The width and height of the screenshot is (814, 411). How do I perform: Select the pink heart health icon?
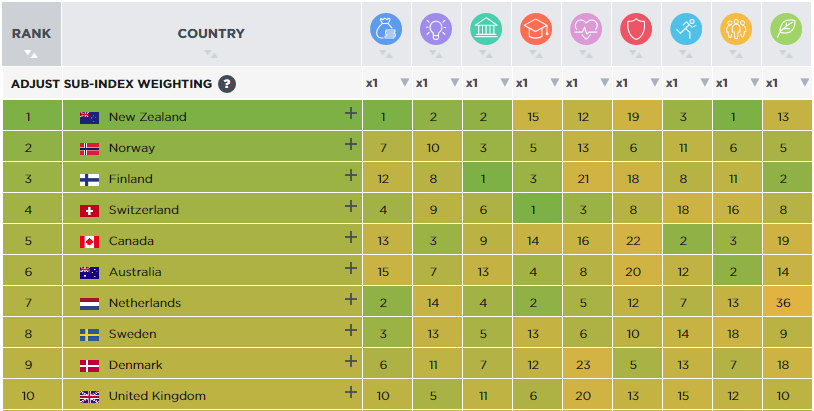coord(586,29)
